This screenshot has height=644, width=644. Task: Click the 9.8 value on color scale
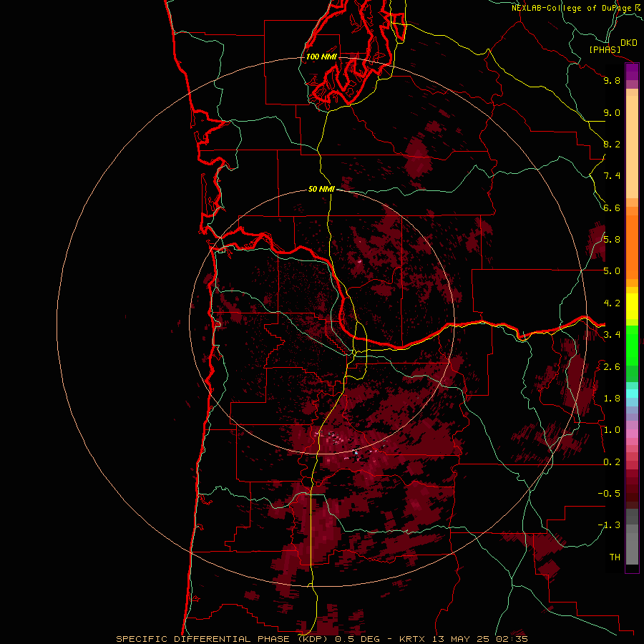pyautogui.click(x=612, y=80)
